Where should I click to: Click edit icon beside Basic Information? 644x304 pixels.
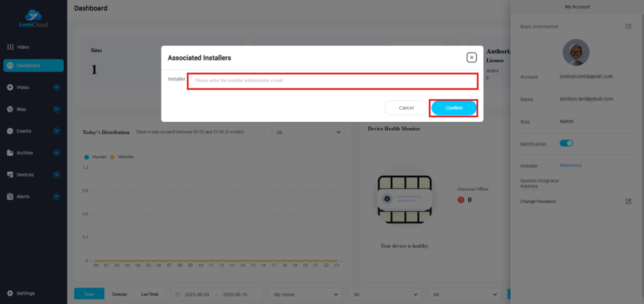click(x=629, y=26)
